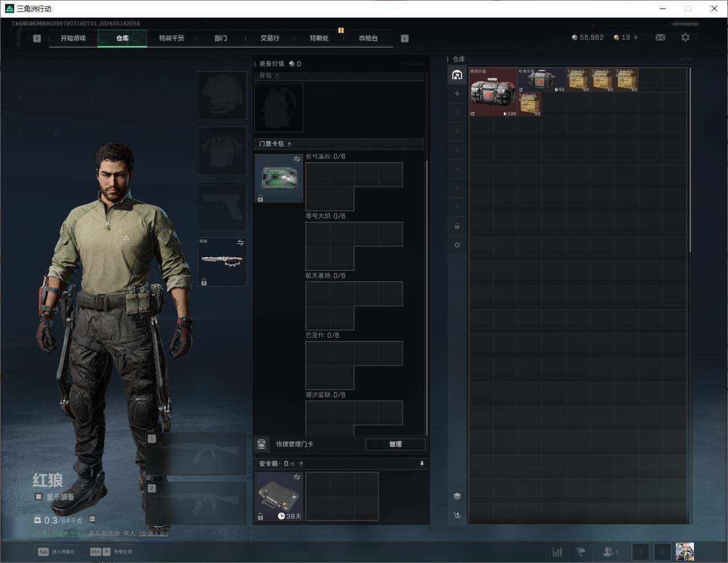Open warehouse sidebar gear settings
728x563 pixels.
[457, 245]
